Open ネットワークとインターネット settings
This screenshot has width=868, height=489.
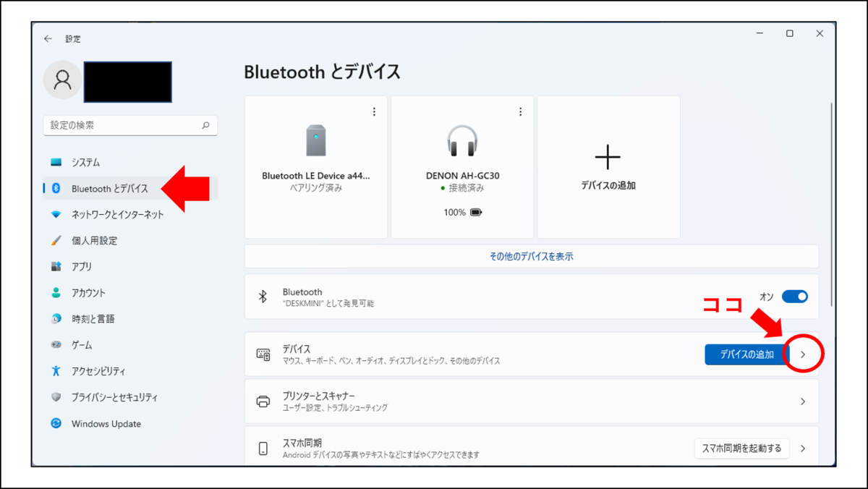[x=130, y=215]
